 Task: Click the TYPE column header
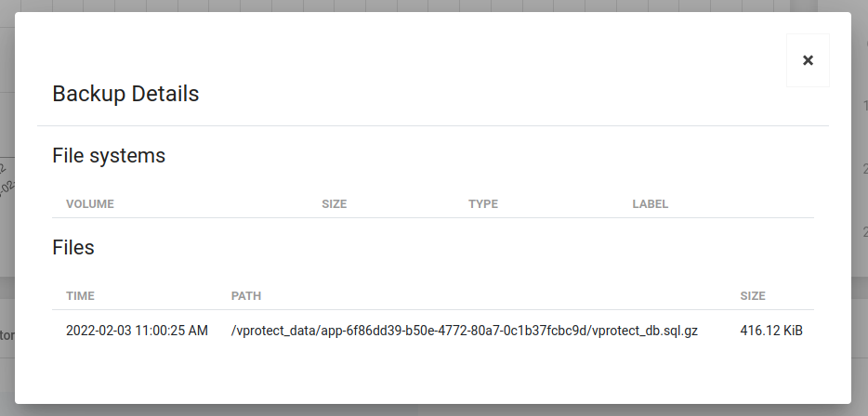[483, 204]
